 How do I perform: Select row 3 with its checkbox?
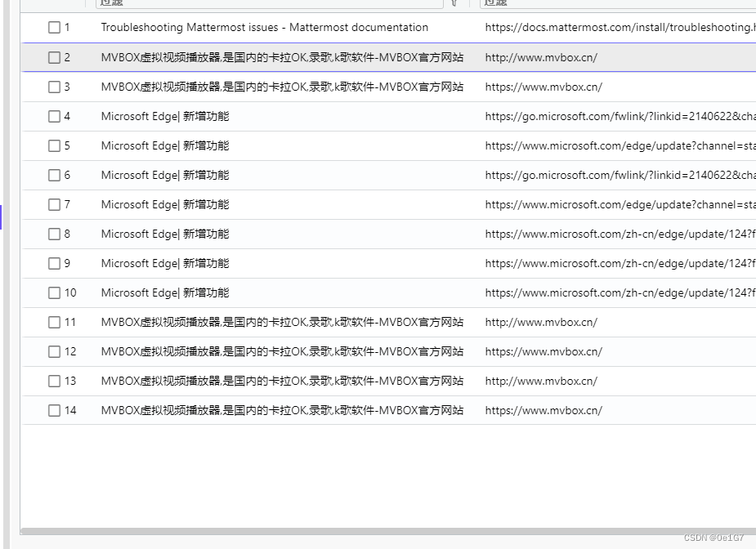click(54, 87)
